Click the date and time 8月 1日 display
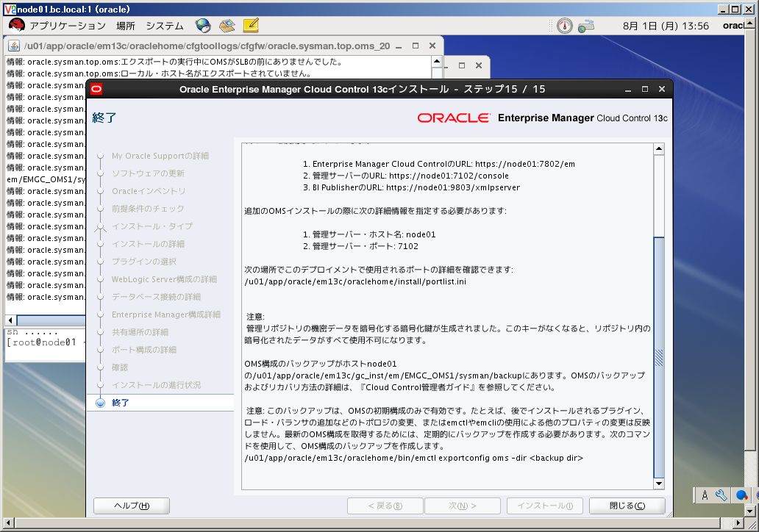Image resolution: width=759 pixels, height=532 pixels. [x=666, y=26]
